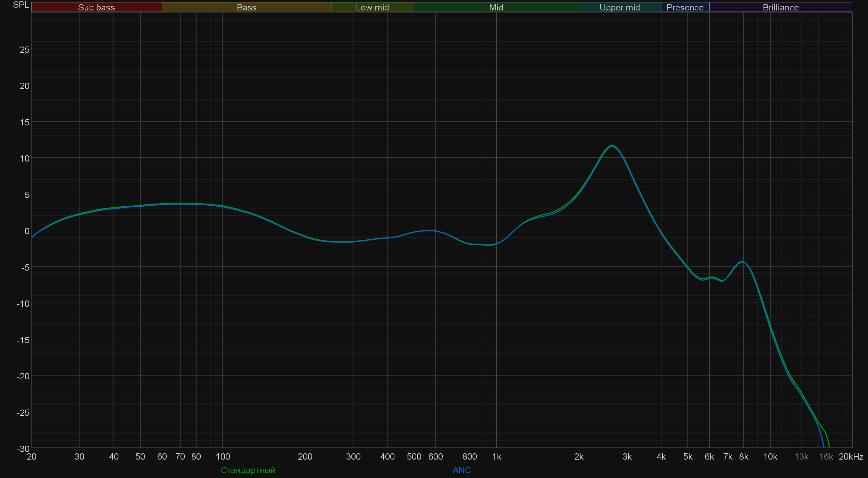
Task: Toggle the blue ANC legend label
Action: point(461,470)
